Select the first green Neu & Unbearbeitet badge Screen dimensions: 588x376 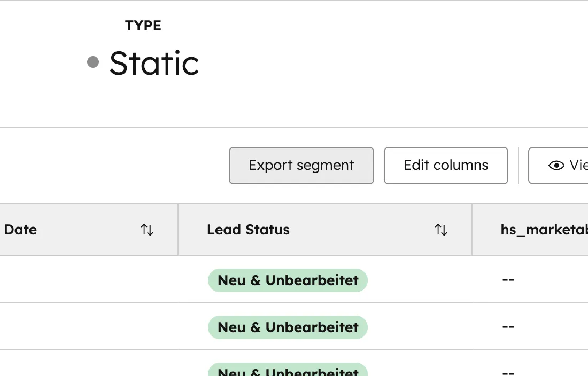(288, 280)
